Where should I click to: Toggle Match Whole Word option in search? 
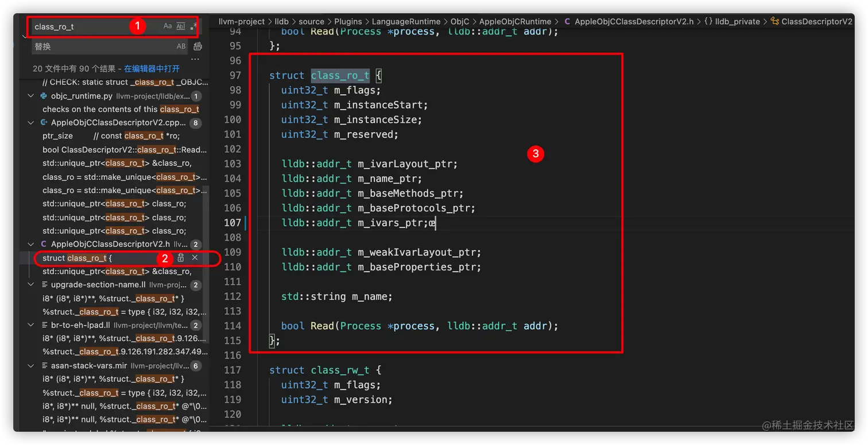(x=181, y=26)
